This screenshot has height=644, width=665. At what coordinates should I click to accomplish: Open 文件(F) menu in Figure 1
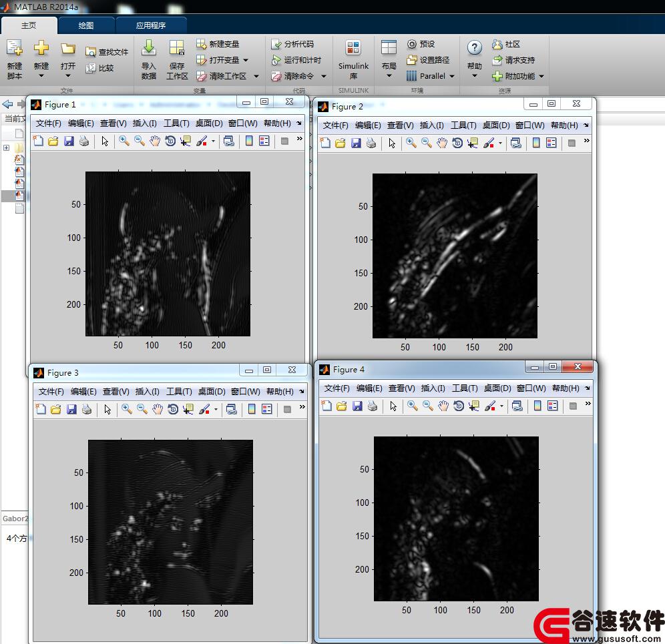point(48,123)
